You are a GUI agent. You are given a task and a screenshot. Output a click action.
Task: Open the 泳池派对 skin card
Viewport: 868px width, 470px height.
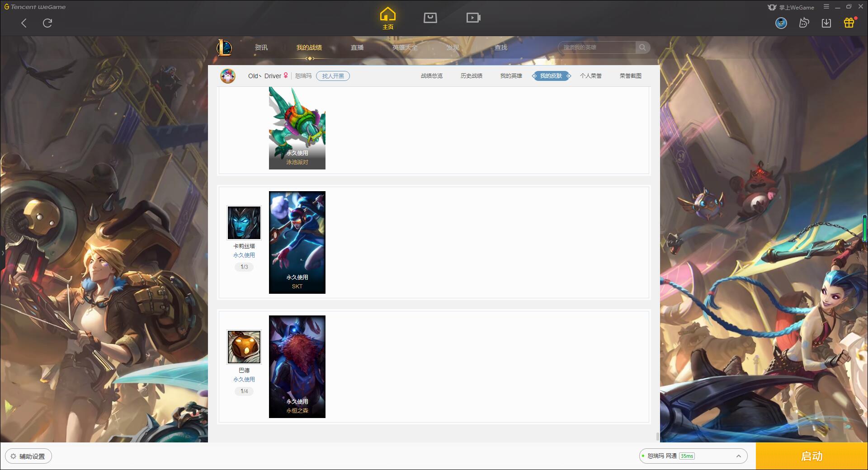[x=297, y=128]
